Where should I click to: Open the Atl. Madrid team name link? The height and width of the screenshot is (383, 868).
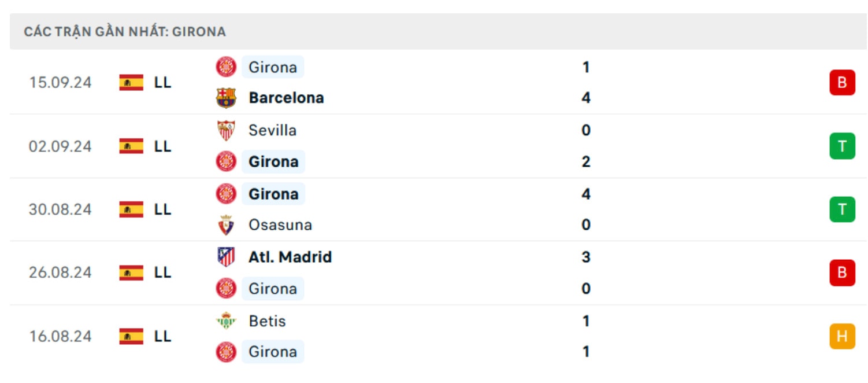pyautogui.click(x=290, y=257)
